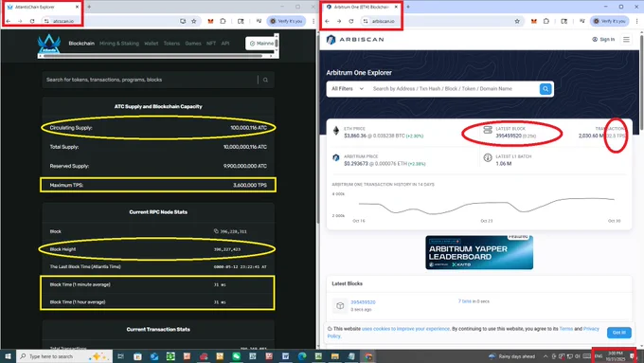Open Chrome from the taskbar
644x363 pixels.
click(368, 356)
